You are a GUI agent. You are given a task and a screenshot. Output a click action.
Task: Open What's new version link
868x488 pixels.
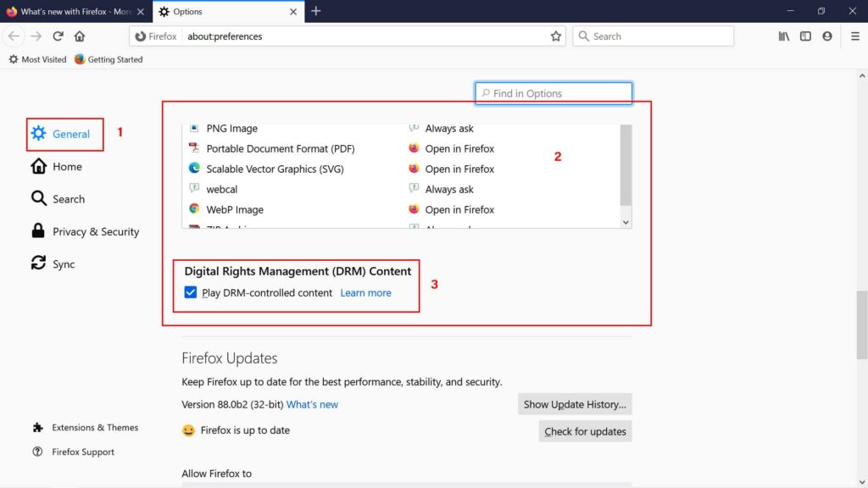[x=312, y=404]
